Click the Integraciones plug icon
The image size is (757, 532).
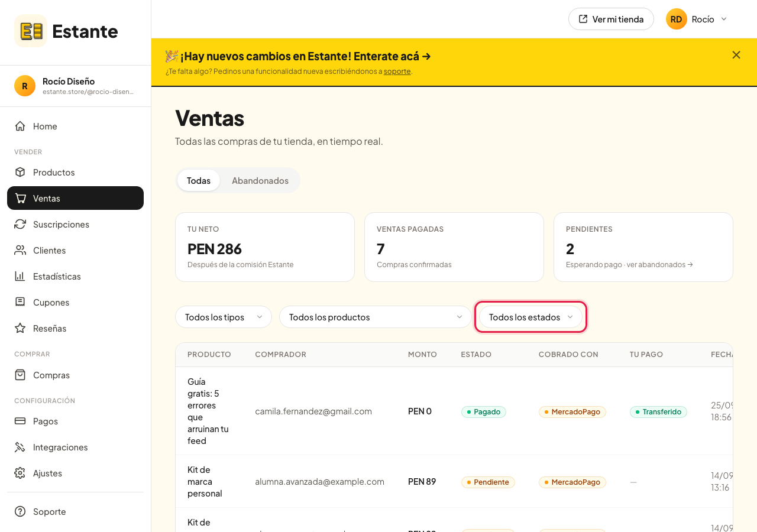[x=20, y=447]
